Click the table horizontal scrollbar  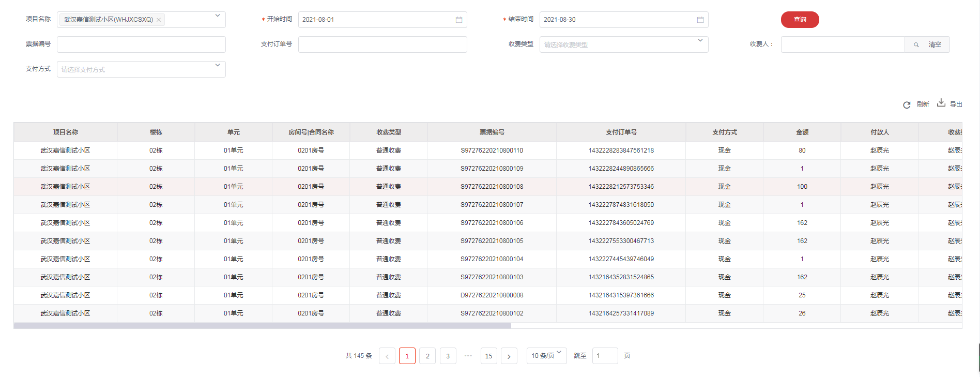click(x=262, y=326)
